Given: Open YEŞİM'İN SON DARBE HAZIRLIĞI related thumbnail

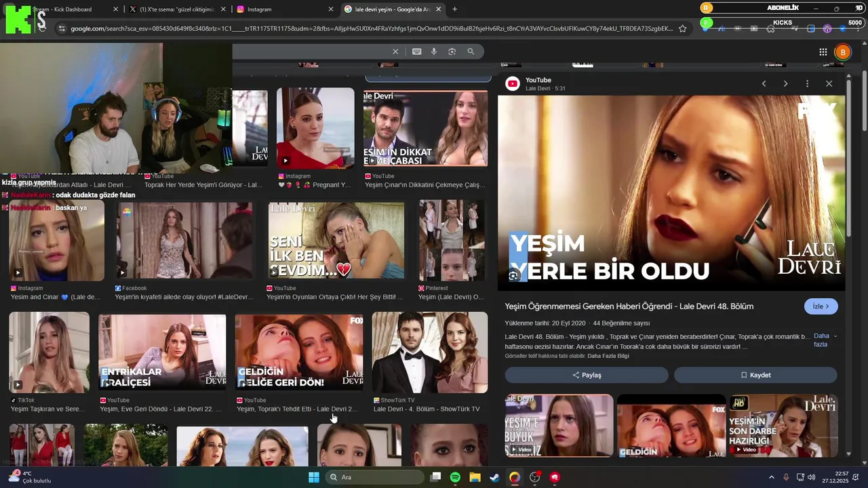Looking at the screenshot, I should pos(783,426).
